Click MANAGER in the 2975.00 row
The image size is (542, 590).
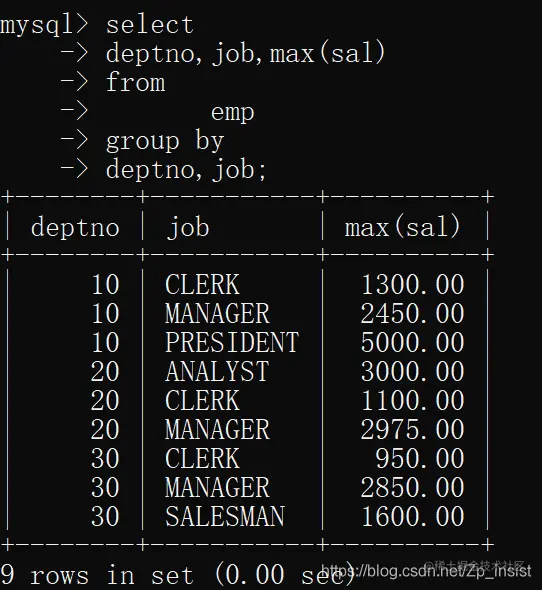tap(217, 429)
